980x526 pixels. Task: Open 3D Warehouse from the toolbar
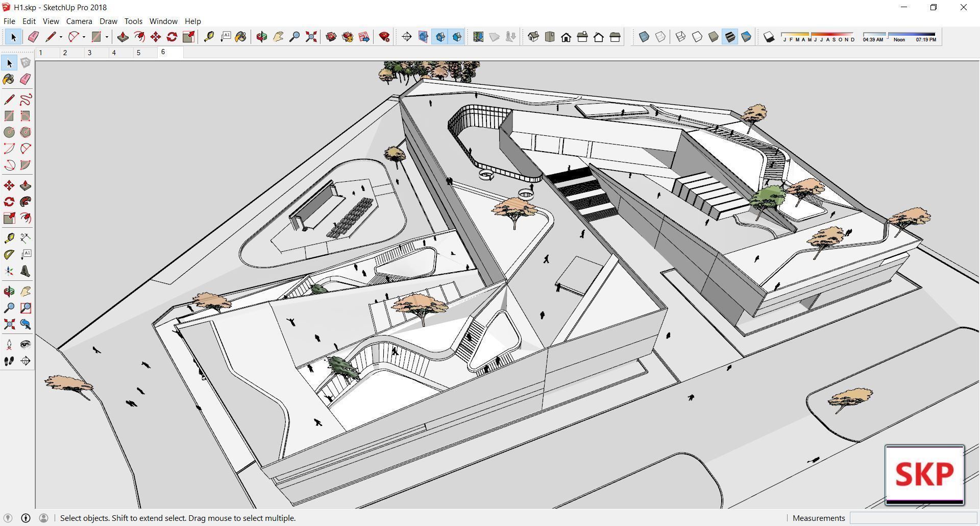(331, 37)
